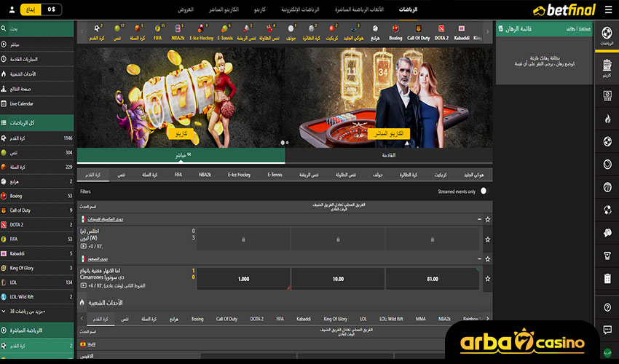Select King Of Glory in the left sports list

[36, 268]
